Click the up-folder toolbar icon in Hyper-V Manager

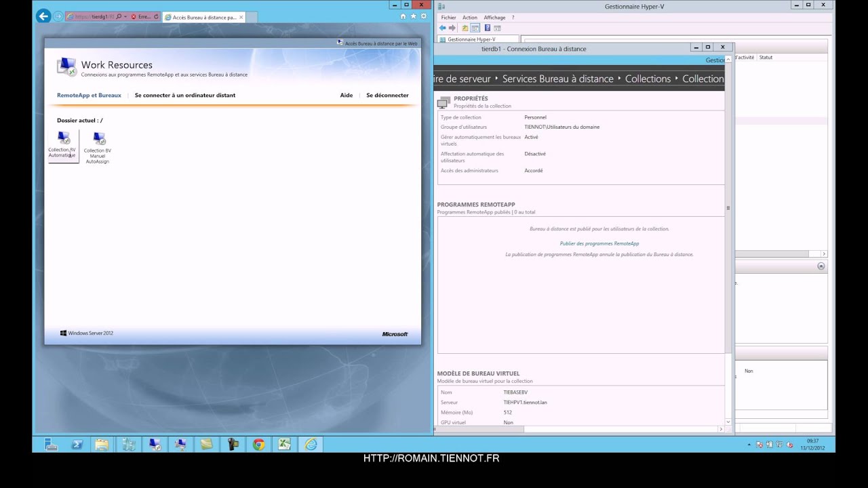[465, 28]
